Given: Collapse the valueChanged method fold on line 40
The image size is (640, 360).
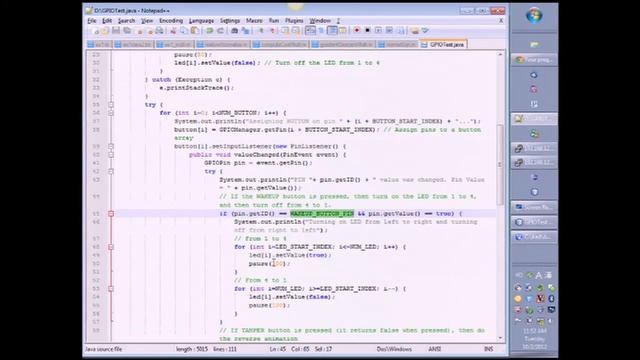Looking at the screenshot, I should [x=111, y=155].
